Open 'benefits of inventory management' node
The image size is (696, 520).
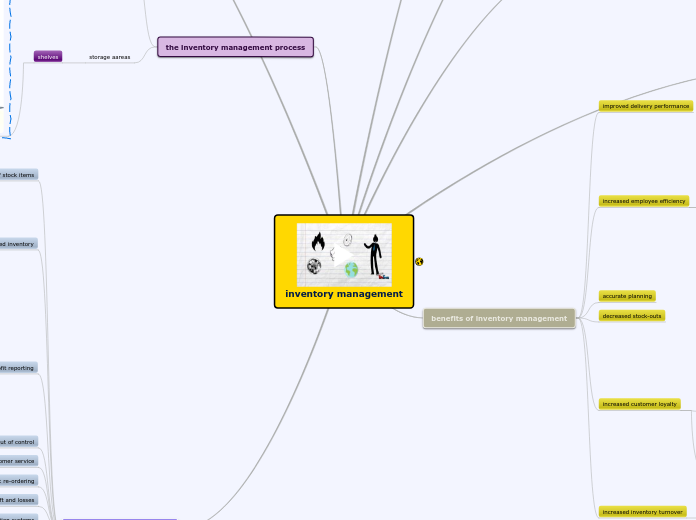coord(499,318)
